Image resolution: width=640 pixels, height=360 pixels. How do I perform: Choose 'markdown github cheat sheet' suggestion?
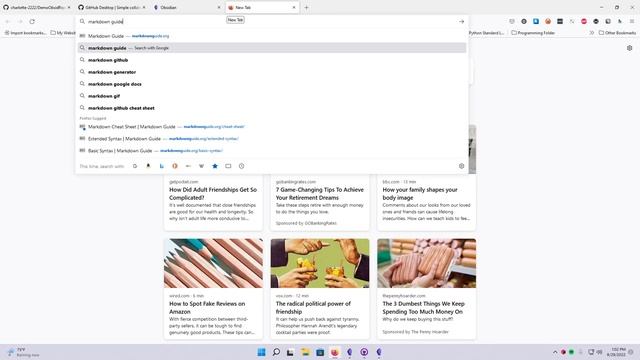tap(272, 108)
